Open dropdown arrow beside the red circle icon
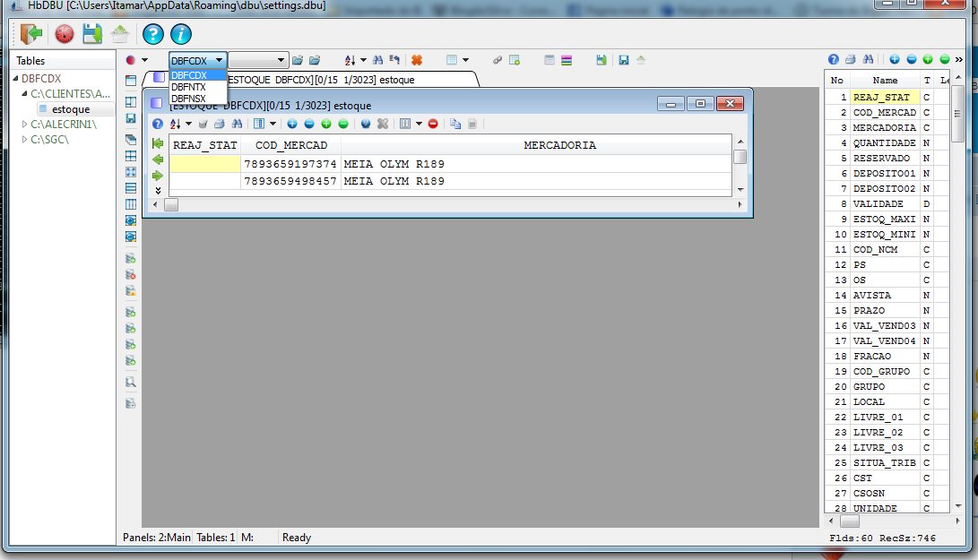The image size is (978, 560). coord(144,60)
